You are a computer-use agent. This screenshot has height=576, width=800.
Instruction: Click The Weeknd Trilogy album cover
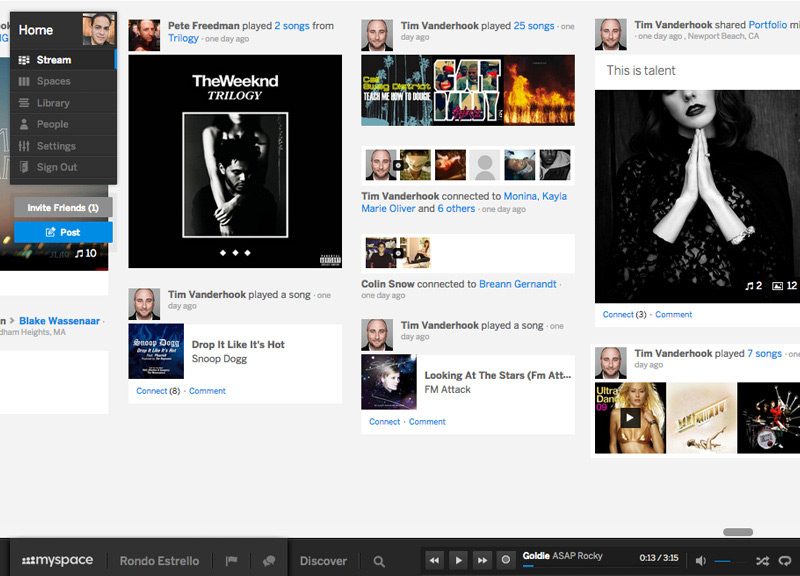(235, 161)
